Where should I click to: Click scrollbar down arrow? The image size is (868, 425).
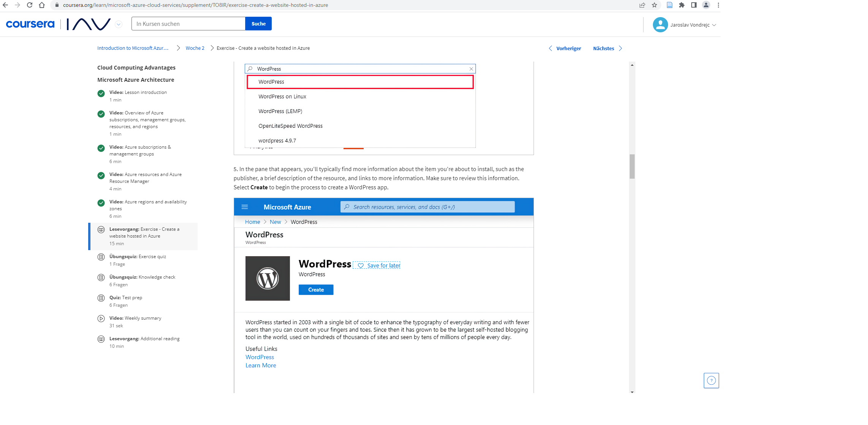(632, 392)
